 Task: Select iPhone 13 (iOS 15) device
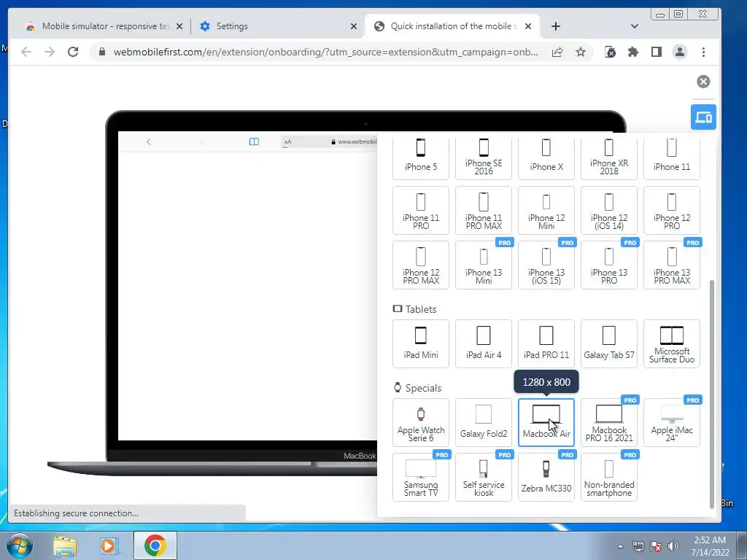(546, 265)
